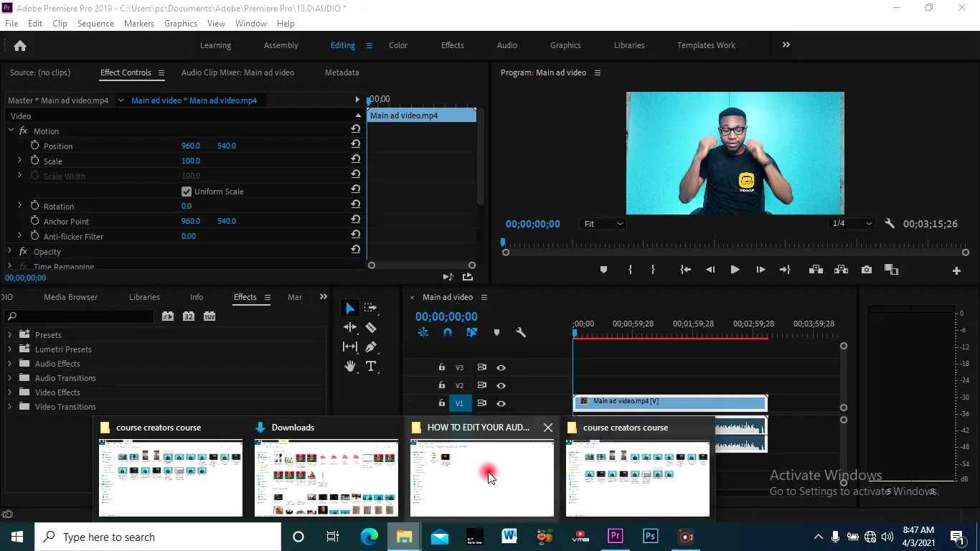
Task: Hide track V2 output eye
Action: tap(501, 385)
